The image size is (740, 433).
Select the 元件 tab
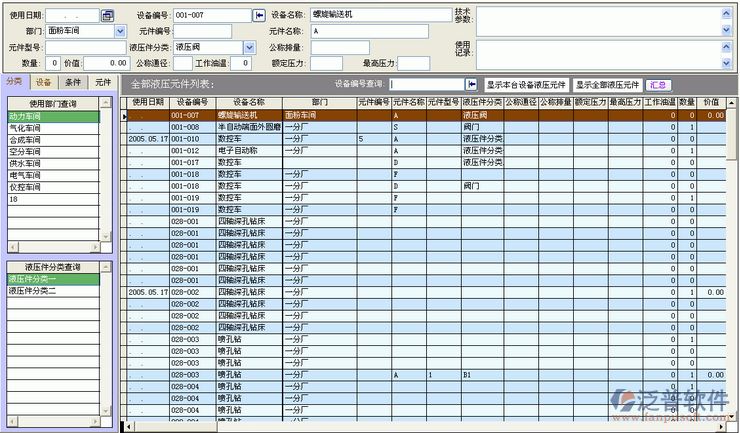[x=103, y=83]
